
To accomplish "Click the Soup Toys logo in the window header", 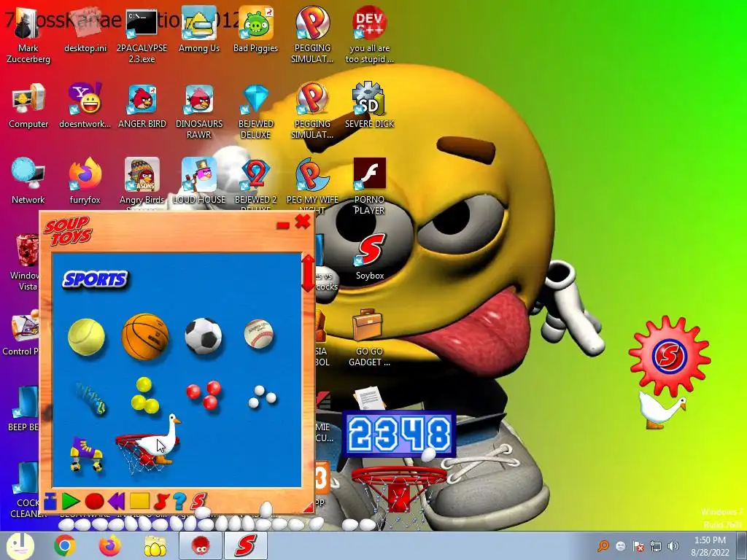I will coord(68,231).
